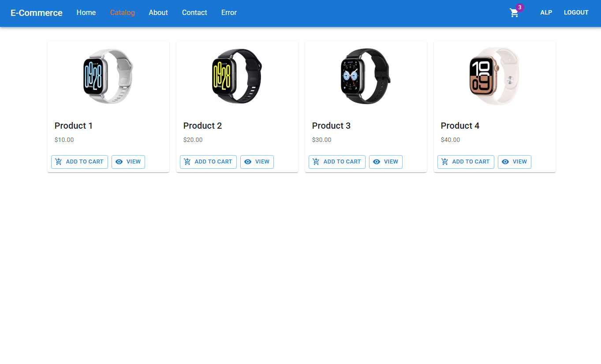The image size is (601, 364).
Task: Click the $20.00 price
Action: tap(193, 140)
